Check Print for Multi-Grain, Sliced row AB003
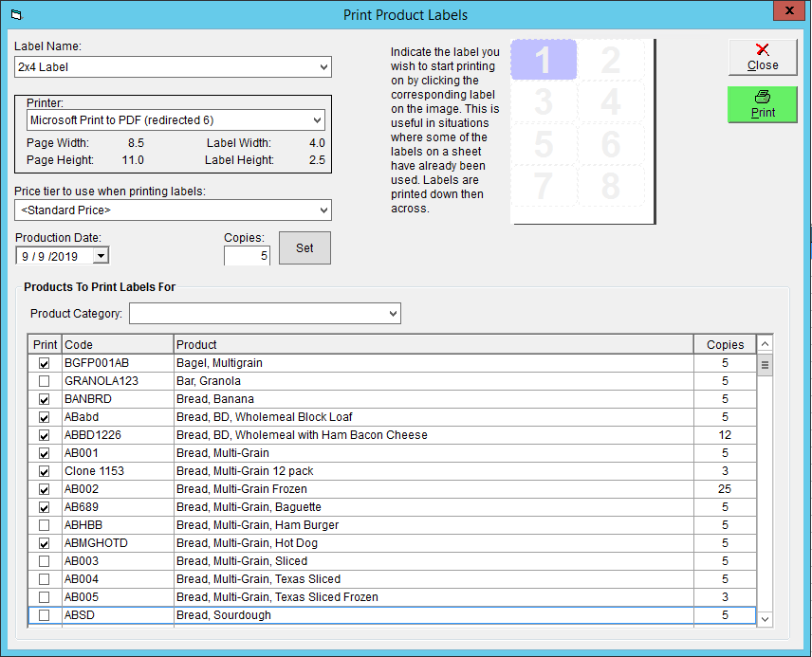Screen dimensions: 812x657 [x=44, y=561]
